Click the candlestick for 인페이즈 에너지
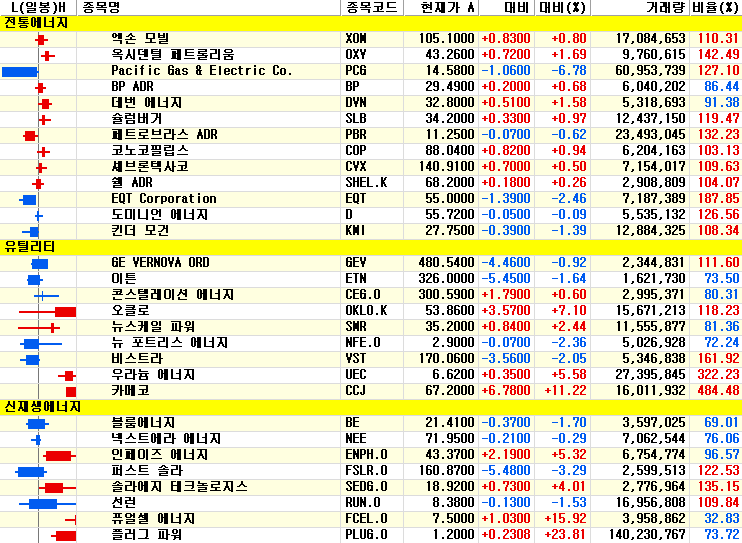 coord(60,456)
